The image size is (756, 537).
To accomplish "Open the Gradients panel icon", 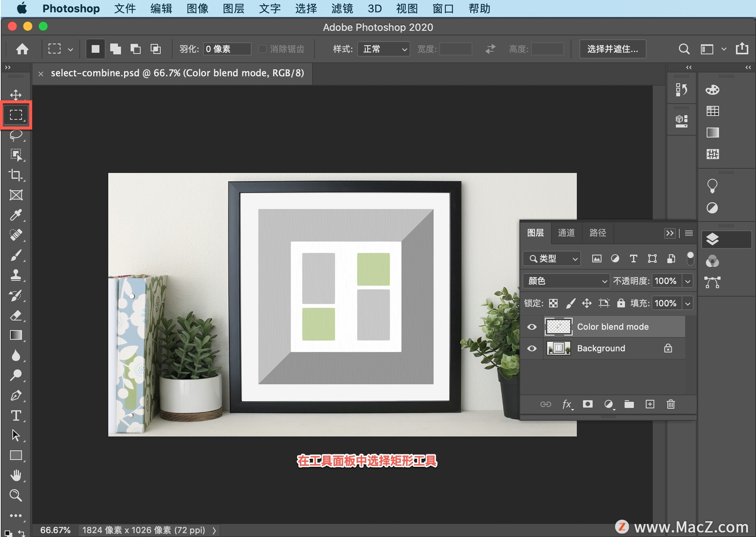I will click(x=712, y=132).
